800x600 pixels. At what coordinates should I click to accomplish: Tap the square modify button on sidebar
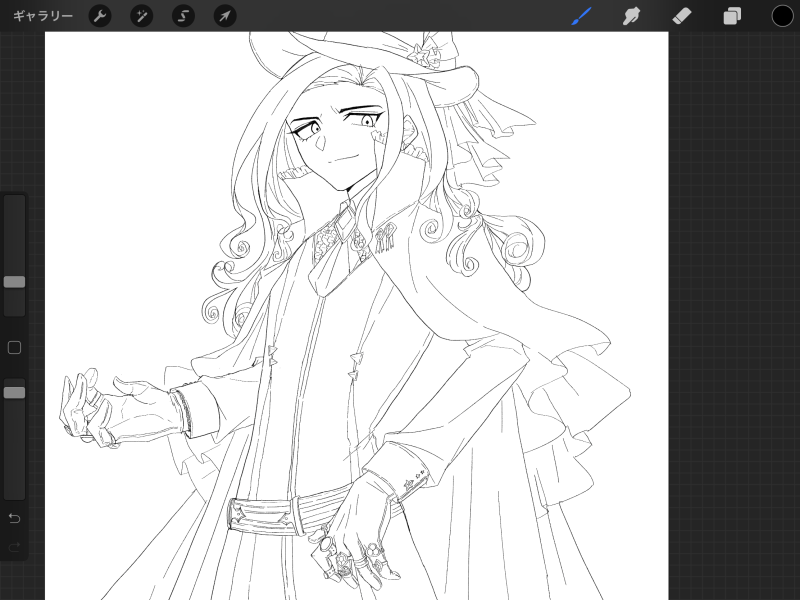click(14, 348)
